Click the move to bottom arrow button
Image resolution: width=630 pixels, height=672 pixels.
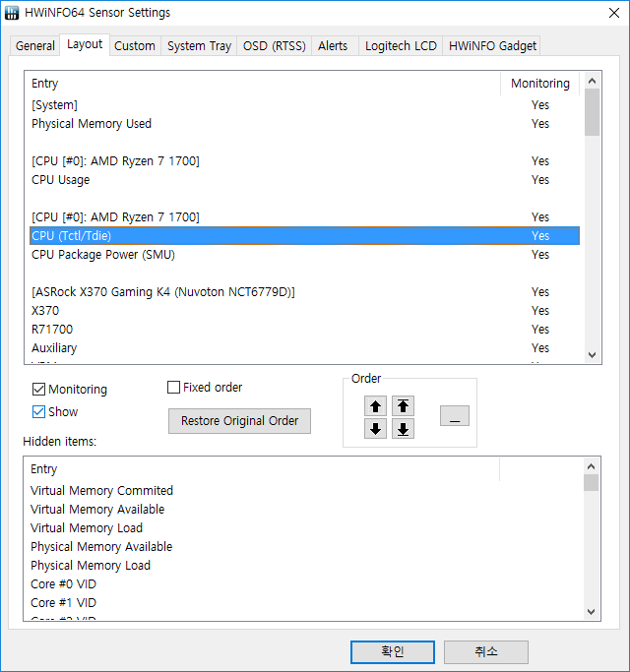[x=403, y=429]
